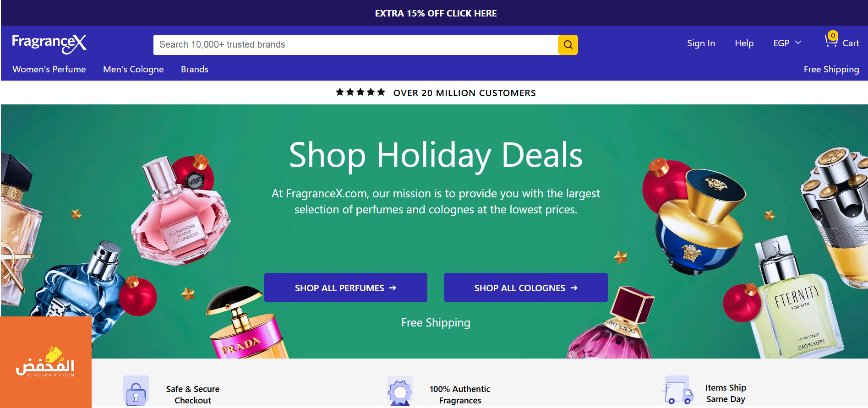Click the Sign In link
868x408 pixels.
[701, 43]
